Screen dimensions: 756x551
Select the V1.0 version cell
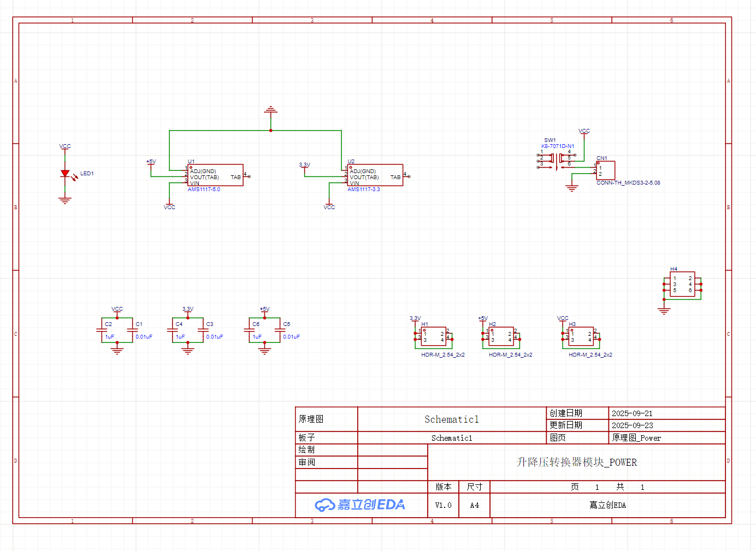pos(443,505)
